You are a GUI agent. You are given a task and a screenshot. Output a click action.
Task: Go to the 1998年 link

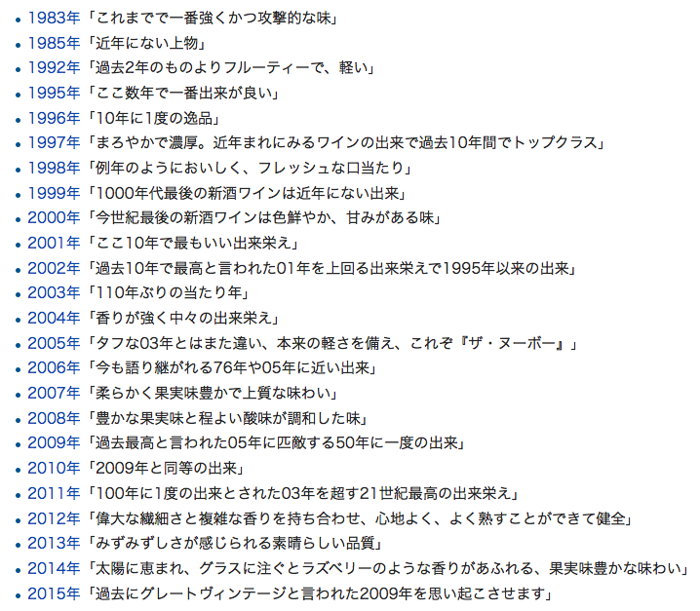tap(54, 168)
